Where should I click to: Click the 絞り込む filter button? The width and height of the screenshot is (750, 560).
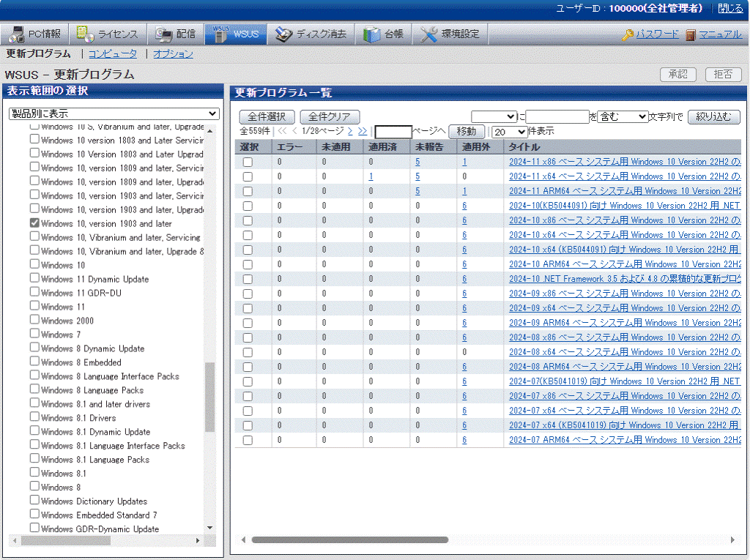click(713, 116)
